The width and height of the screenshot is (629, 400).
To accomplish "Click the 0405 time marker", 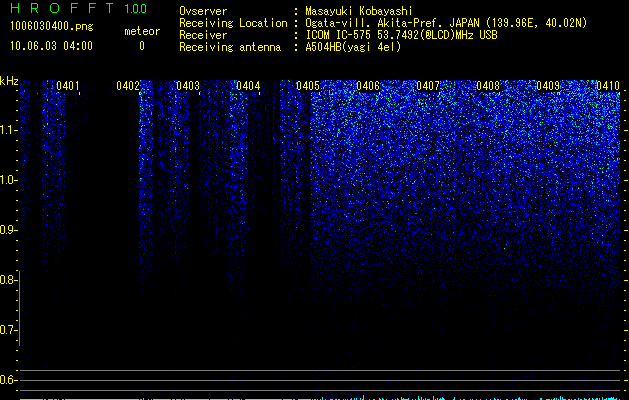I will tap(308, 86).
